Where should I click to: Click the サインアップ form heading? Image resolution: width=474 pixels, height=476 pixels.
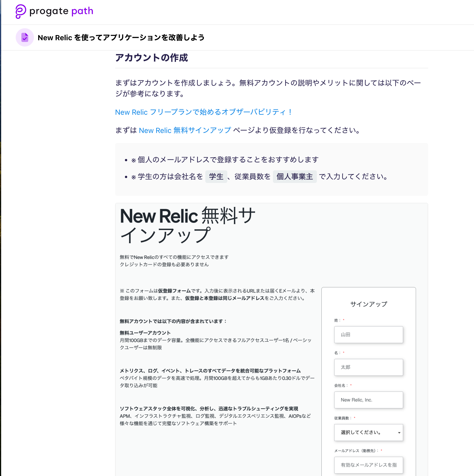[368, 304]
